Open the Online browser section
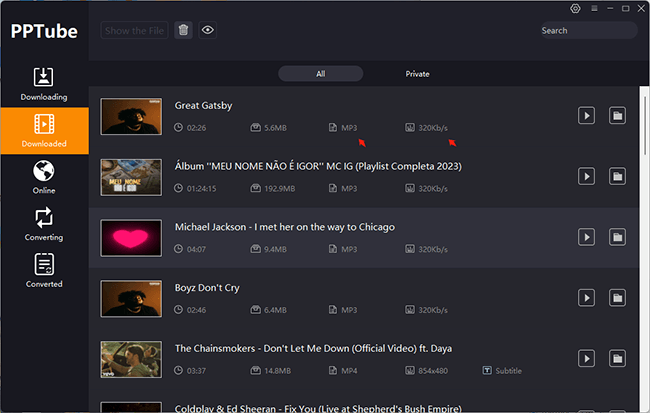Screen dimensions: 650x413 [x=44, y=176]
